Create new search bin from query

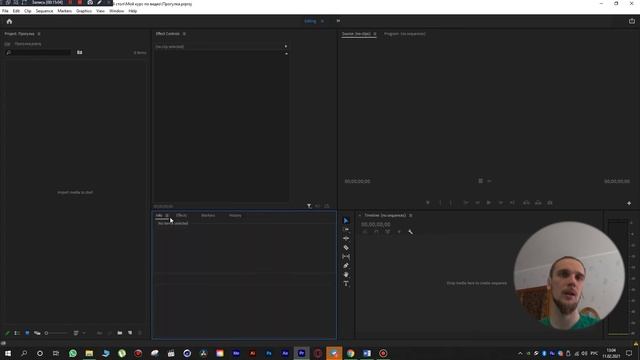coord(80,52)
